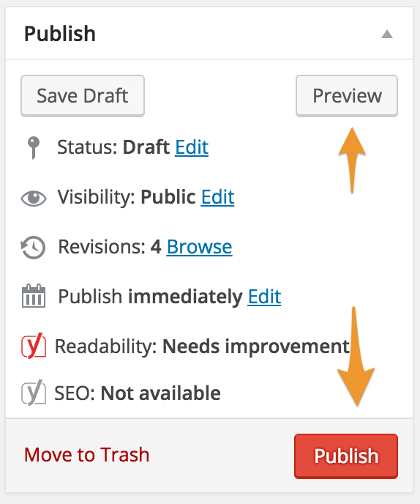Open the post Preview
Viewport: 420px width, 504px height.
click(347, 96)
